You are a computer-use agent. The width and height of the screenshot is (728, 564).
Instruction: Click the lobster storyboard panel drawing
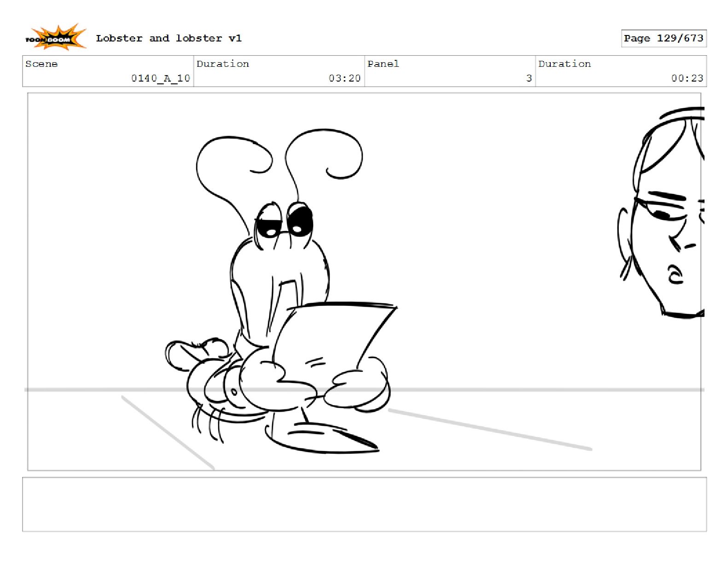pyautogui.click(x=364, y=282)
